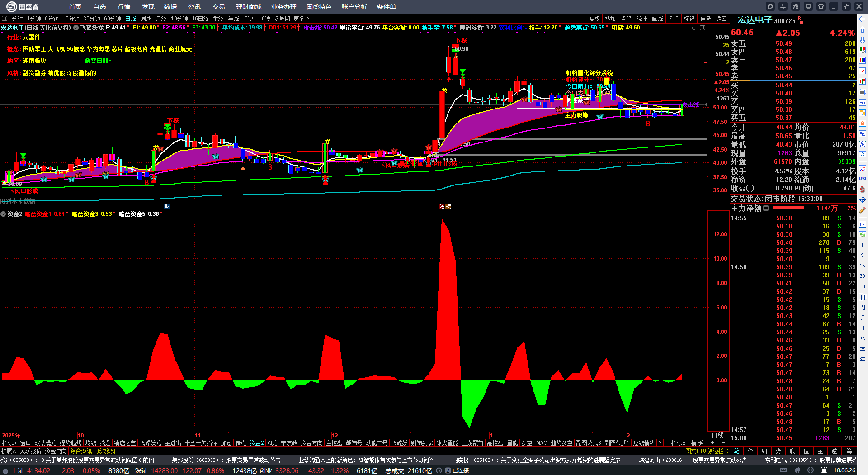Open the message center chat icon
Image resolution: width=868 pixels, height=475 pixels.
(770, 6)
